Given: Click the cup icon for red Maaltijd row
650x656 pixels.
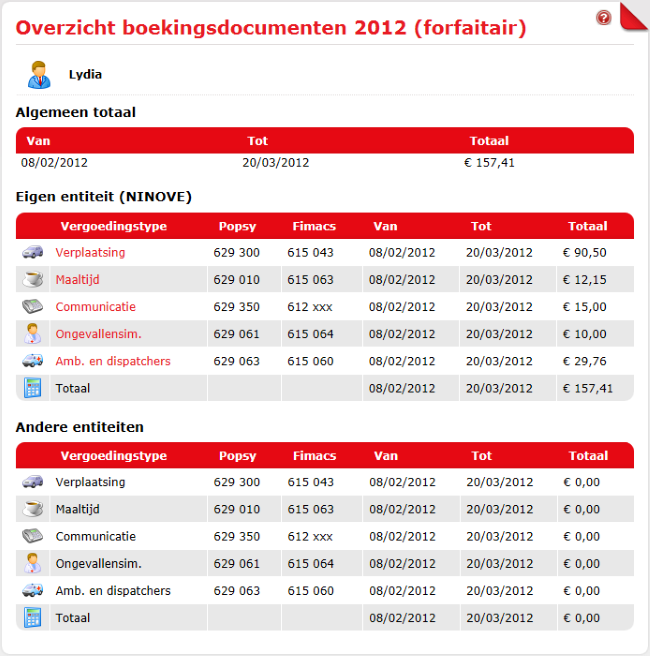Looking at the screenshot, I should point(33,279).
